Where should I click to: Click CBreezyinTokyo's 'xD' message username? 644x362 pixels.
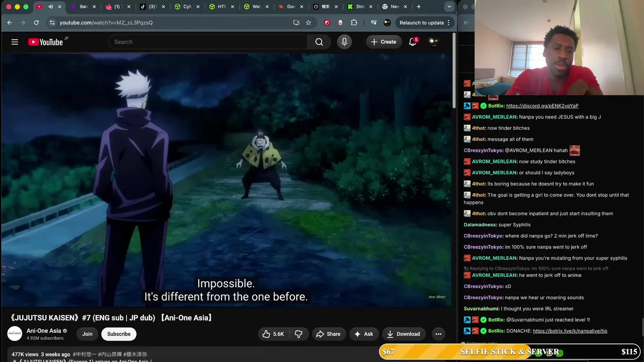point(484,287)
